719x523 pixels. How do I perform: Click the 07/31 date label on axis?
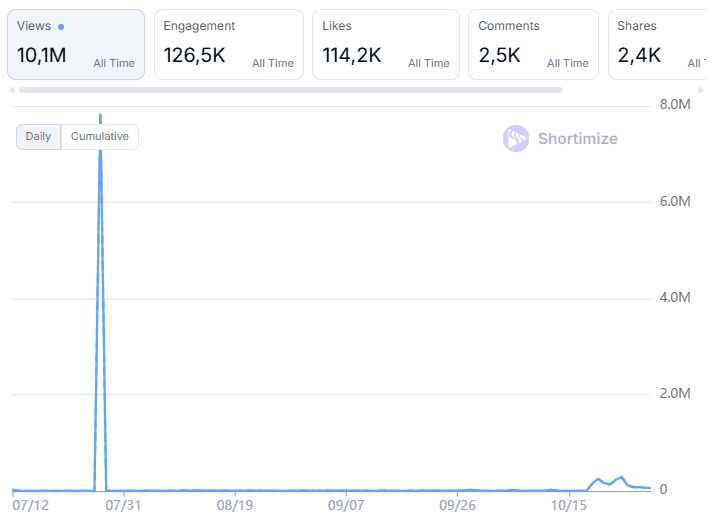click(x=122, y=507)
